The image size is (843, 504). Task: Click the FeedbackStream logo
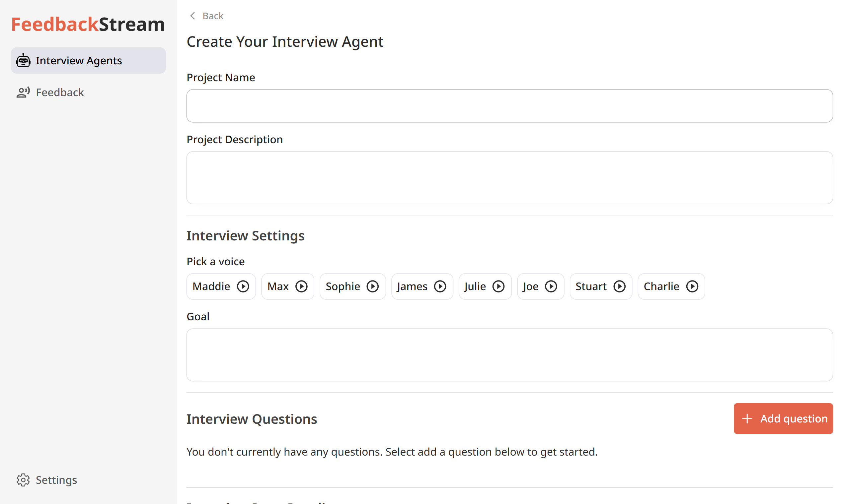88,25
